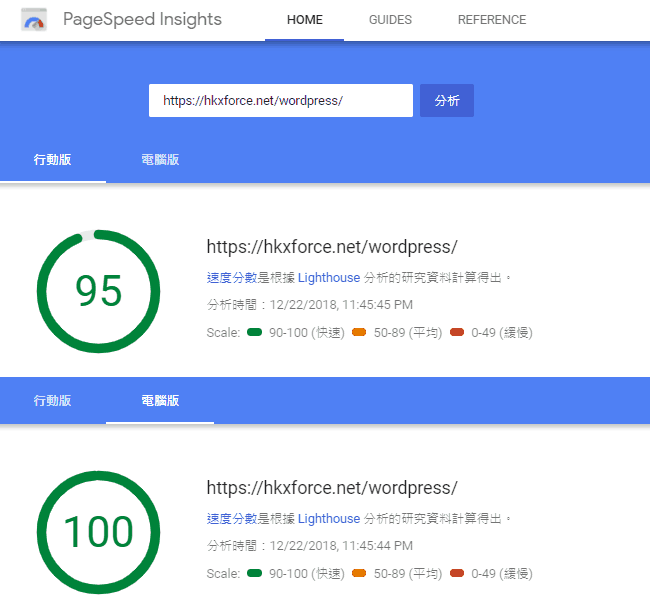
Task: Open the HOME tab
Action: click(305, 20)
